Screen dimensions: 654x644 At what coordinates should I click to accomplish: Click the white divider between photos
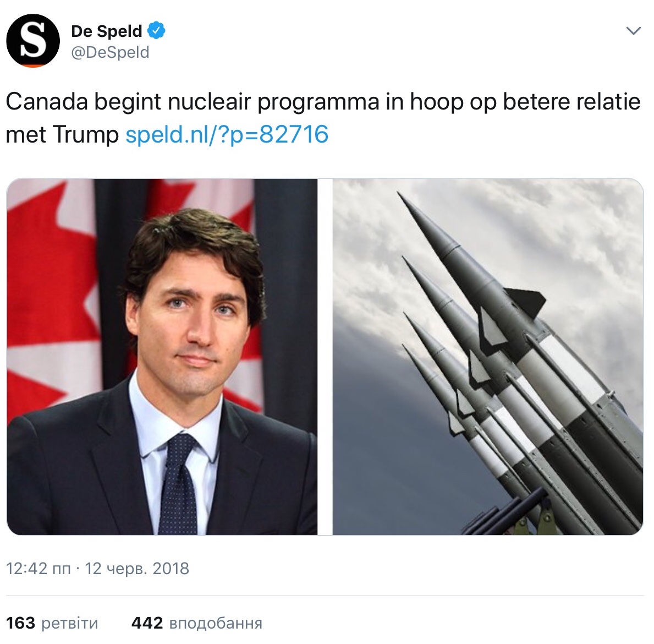point(325,357)
